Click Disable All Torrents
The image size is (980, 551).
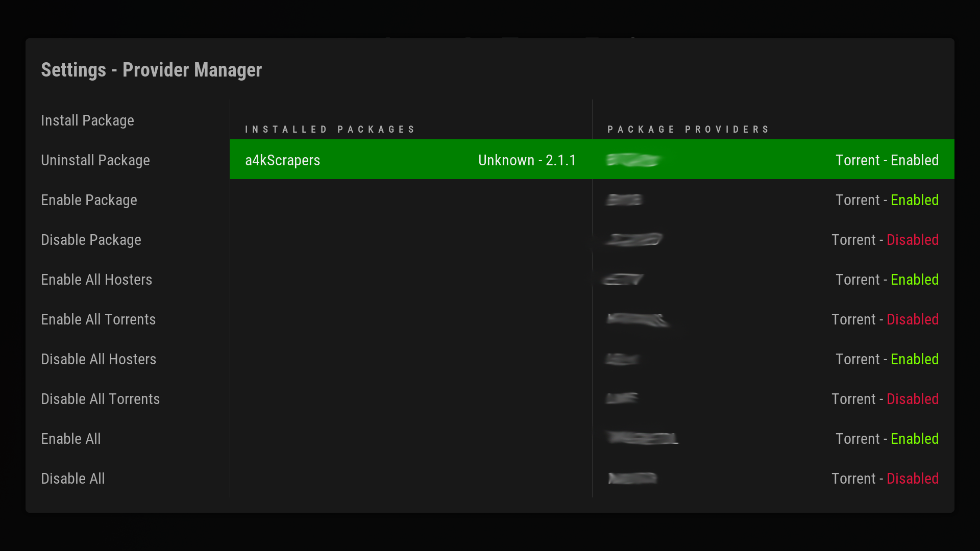(x=100, y=399)
